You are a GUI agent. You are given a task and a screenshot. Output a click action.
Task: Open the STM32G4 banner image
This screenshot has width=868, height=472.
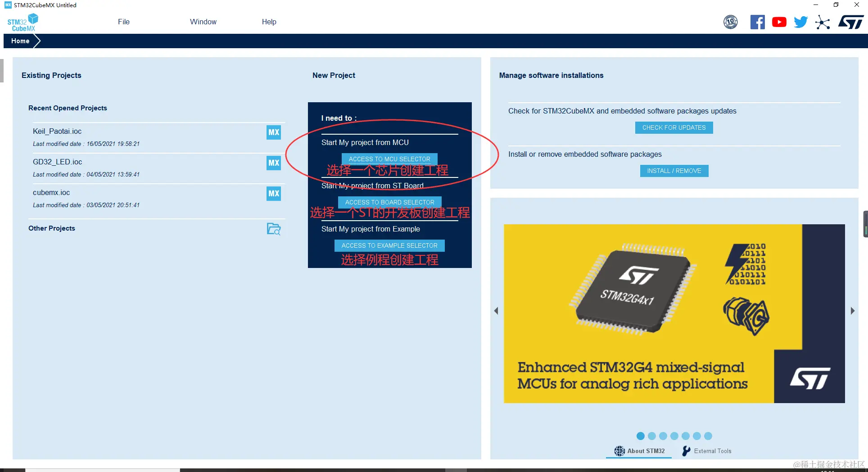coord(674,313)
